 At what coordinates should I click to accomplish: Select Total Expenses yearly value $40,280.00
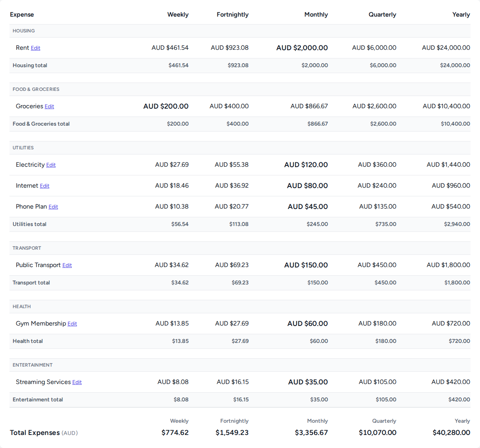[x=451, y=433]
